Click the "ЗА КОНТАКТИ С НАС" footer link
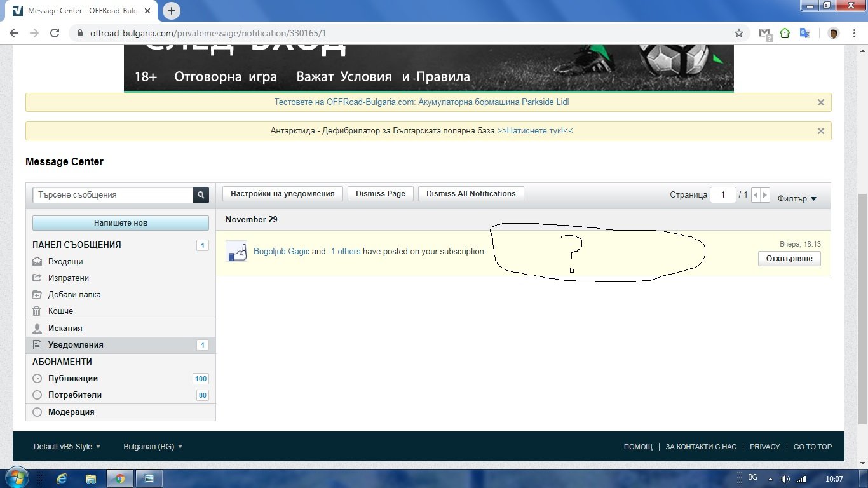The width and height of the screenshot is (868, 488). pos(701,447)
